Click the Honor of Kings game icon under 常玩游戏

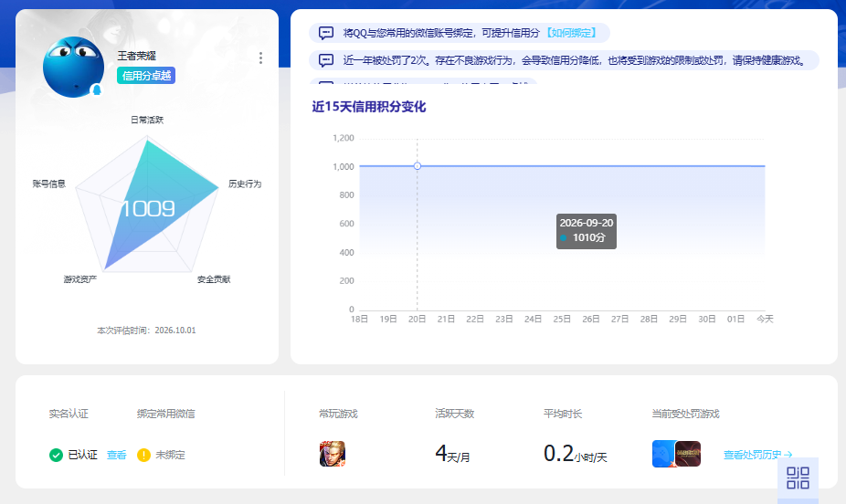tap(333, 454)
